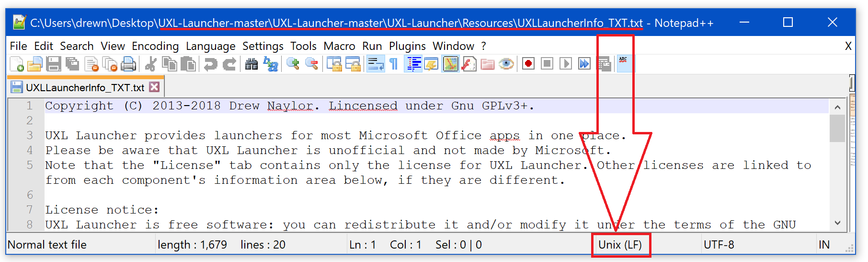Click the Cut scissors icon
Image resolution: width=868 pixels, height=262 pixels.
pos(150,64)
